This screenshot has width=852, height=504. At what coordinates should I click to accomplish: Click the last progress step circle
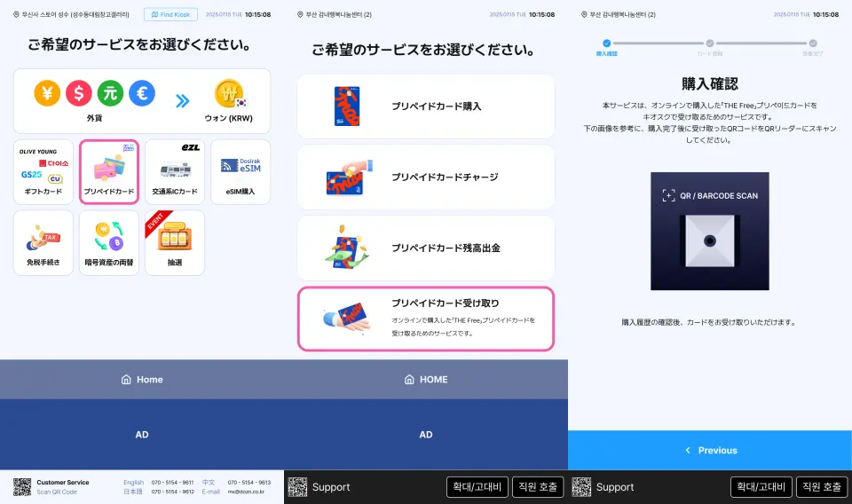click(813, 43)
